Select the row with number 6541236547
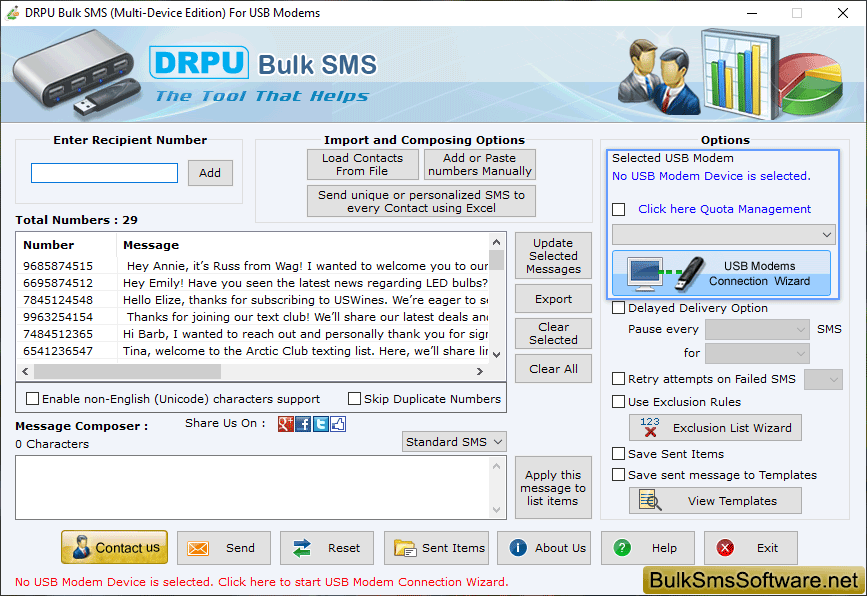867x596 pixels. [253, 351]
